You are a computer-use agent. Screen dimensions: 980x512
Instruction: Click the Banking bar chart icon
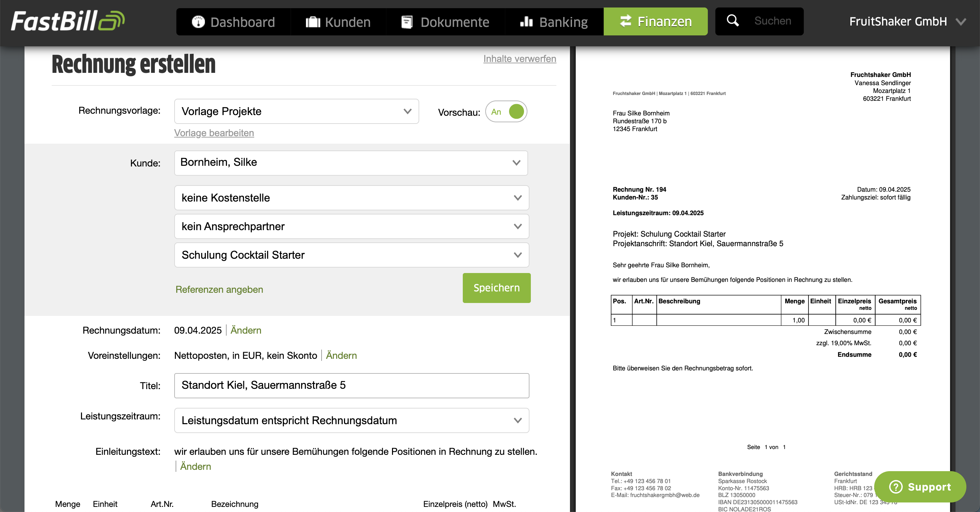[526, 22]
